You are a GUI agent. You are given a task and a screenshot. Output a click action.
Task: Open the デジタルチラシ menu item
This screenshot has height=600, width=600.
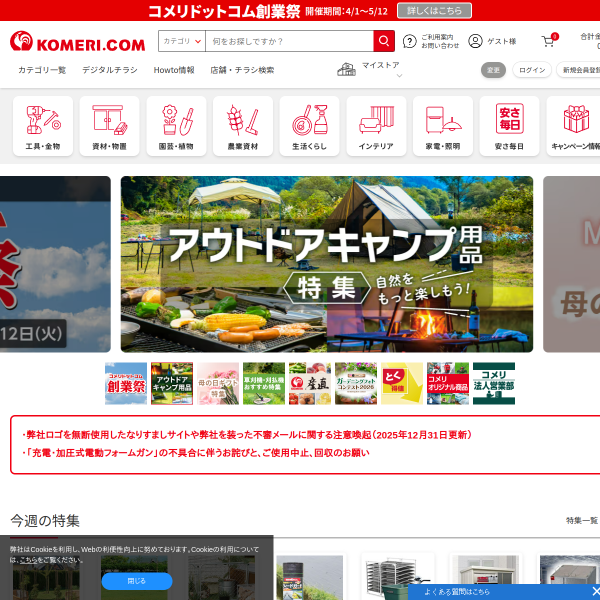pos(110,70)
